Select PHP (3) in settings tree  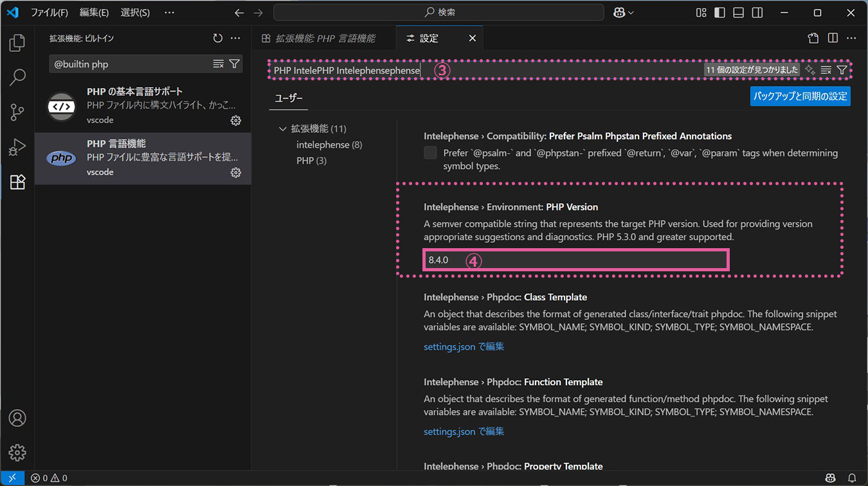tap(311, 160)
